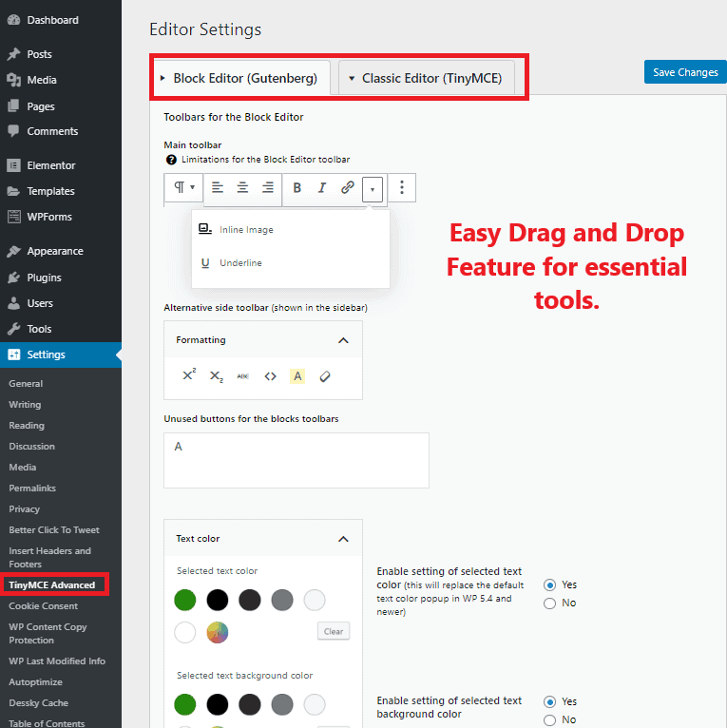Viewport: 727px width, 728px height.
Task: Click Clear in selected text color
Action: (334, 631)
